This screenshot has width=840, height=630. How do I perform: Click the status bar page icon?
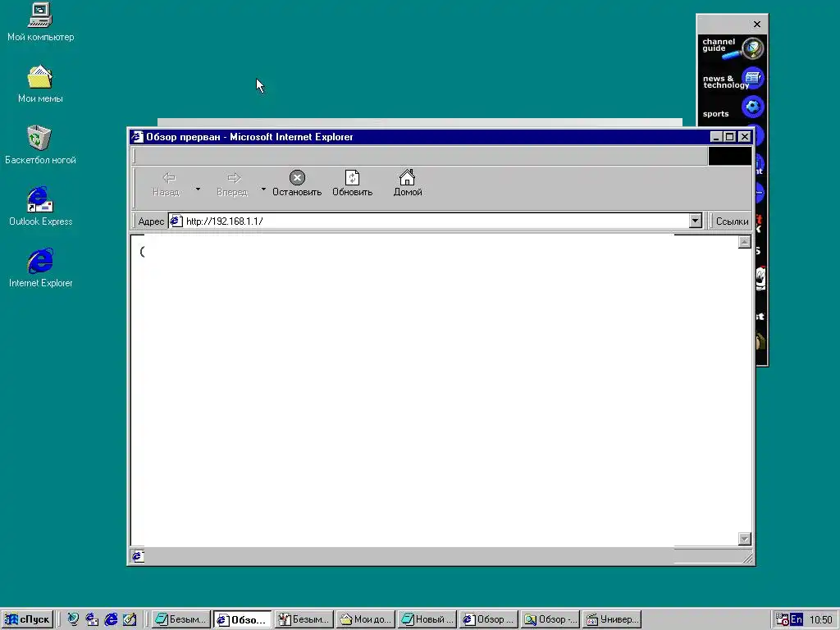[x=138, y=556]
